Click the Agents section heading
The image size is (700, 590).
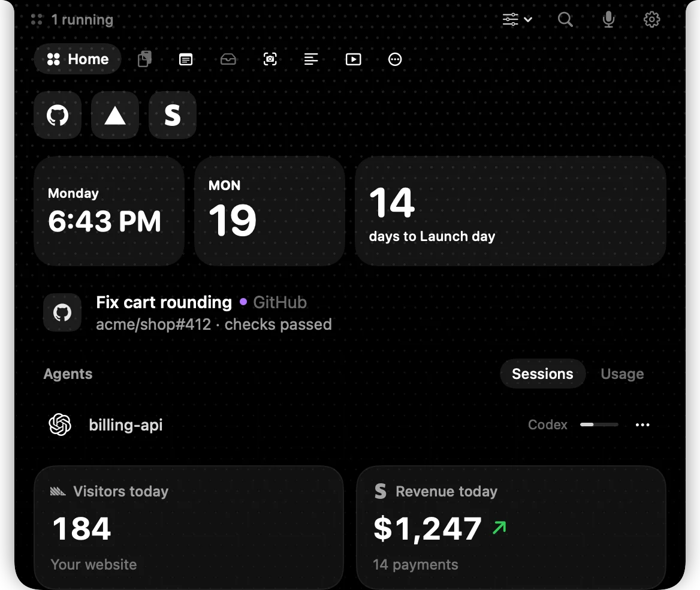pyautogui.click(x=68, y=374)
